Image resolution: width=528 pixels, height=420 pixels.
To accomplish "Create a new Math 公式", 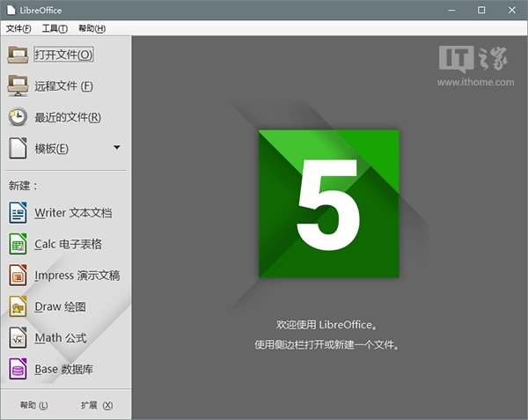I will pos(61,338).
